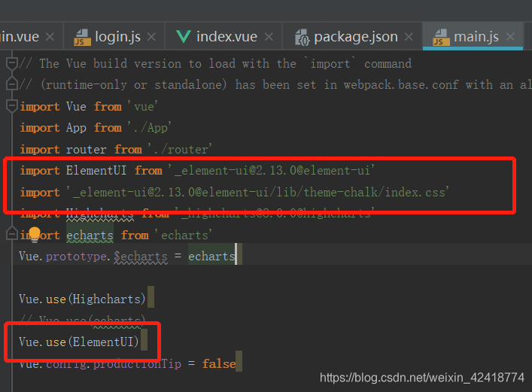
Task: Click the JS file icon on login.js tab
Action: click(x=83, y=38)
